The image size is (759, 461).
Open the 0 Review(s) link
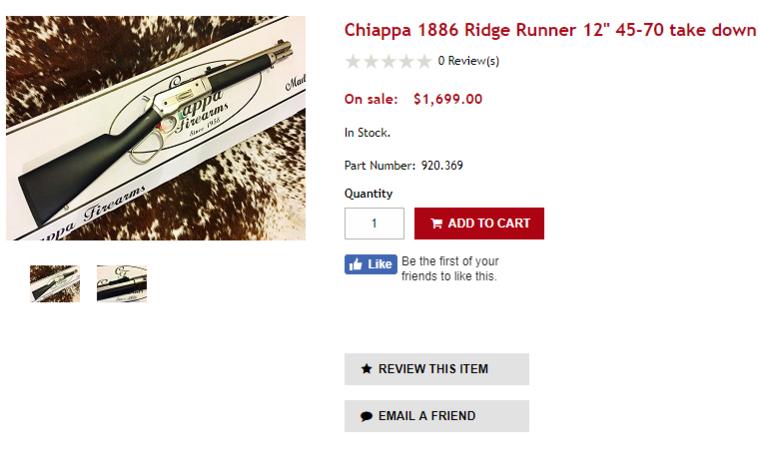click(x=468, y=62)
